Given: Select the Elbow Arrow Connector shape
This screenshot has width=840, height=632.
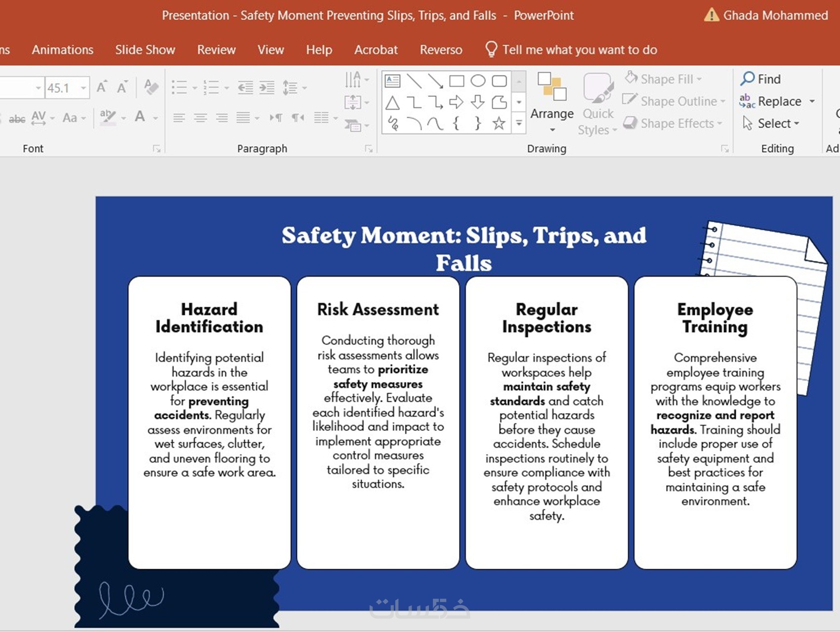Looking at the screenshot, I should tap(435, 103).
